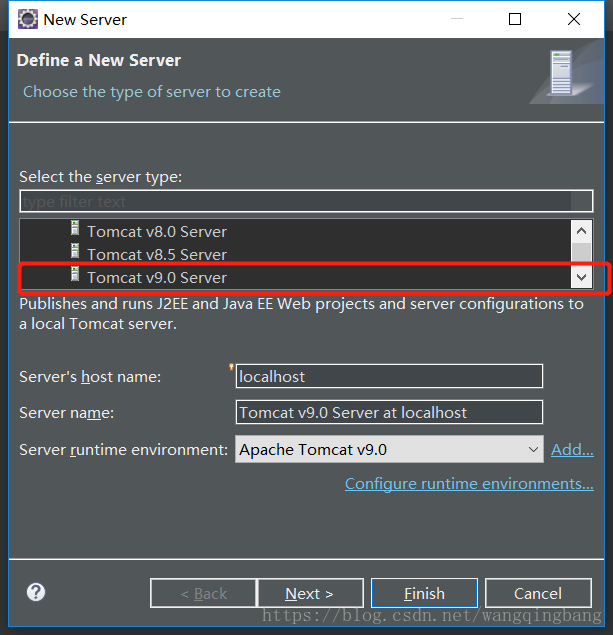Open help via question mark icon
Image resolution: width=613 pixels, height=635 pixels.
[36, 592]
